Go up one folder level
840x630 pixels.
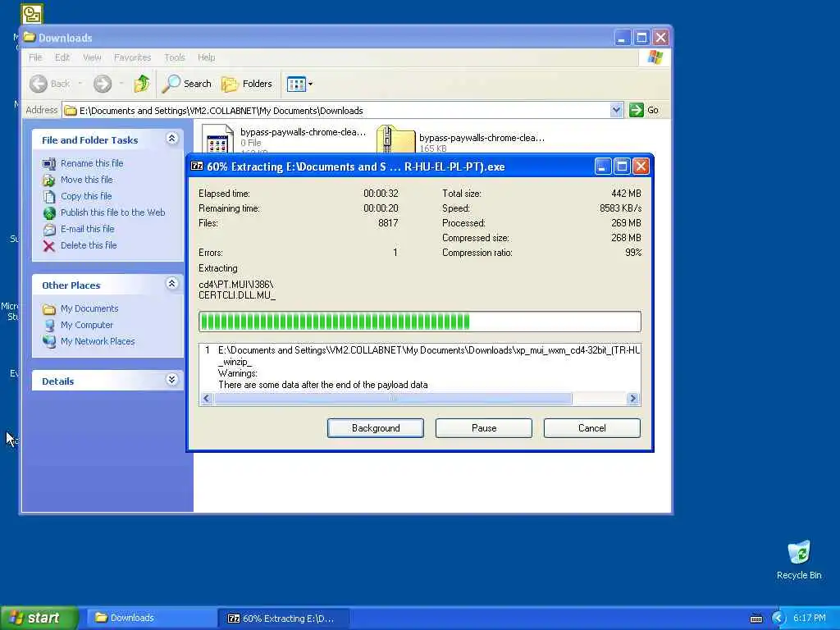point(142,84)
